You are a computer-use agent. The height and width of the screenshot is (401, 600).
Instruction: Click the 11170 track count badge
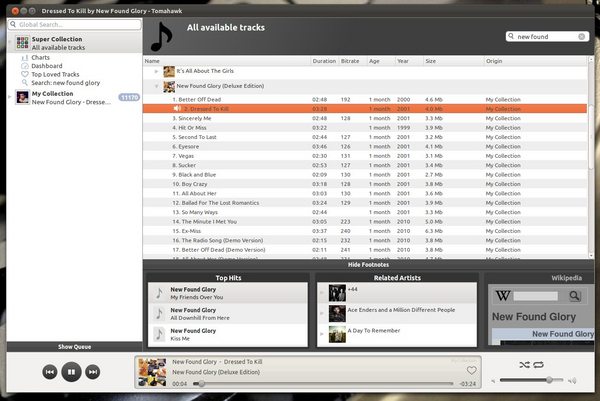(x=129, y=97)
